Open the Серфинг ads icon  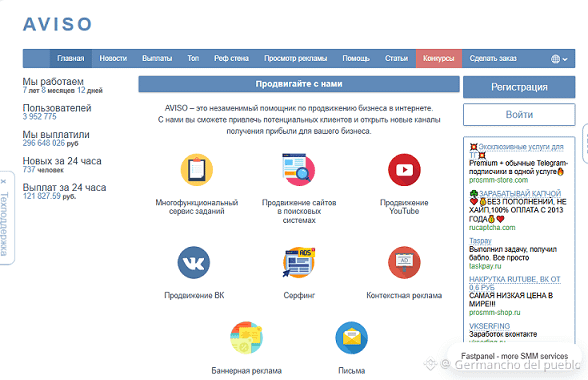tap(298, 262)
